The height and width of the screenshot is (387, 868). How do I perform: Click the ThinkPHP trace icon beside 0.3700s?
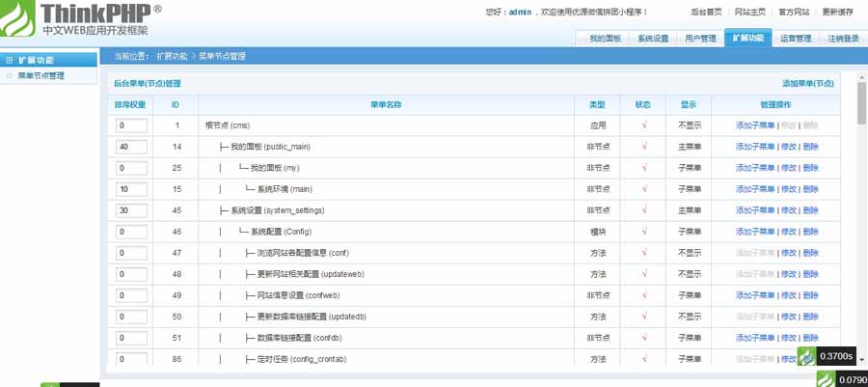tap(805, 357)
